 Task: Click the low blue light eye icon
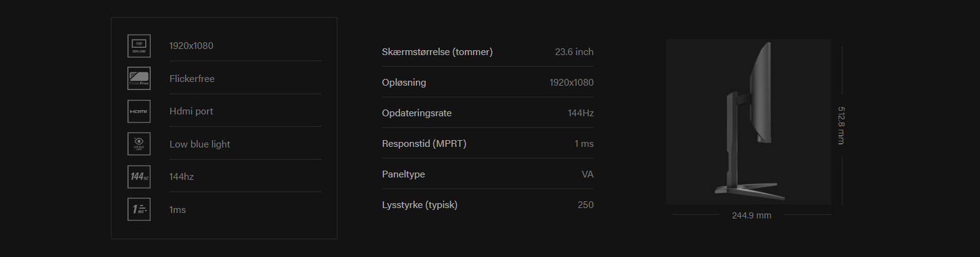[x=139, y=144]
